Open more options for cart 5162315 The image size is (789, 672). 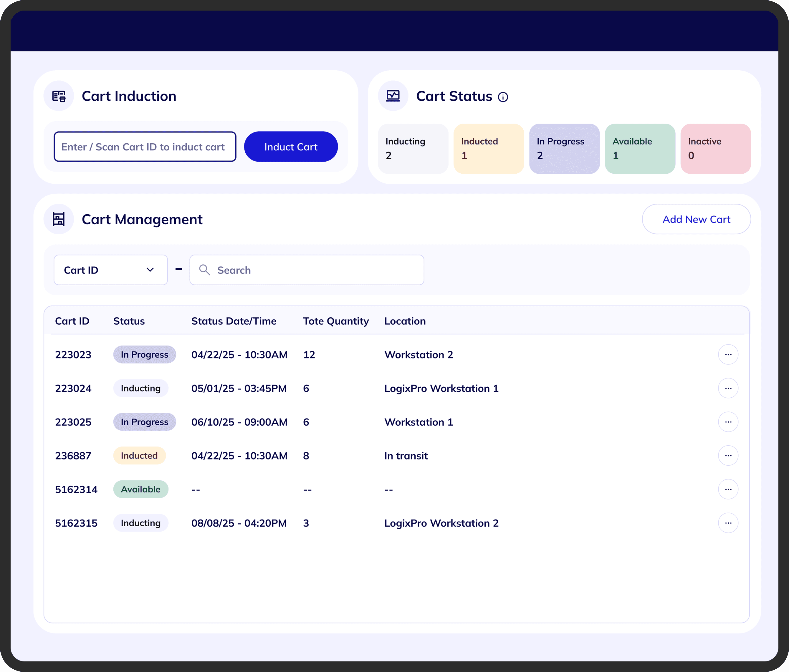pos(728,523)
